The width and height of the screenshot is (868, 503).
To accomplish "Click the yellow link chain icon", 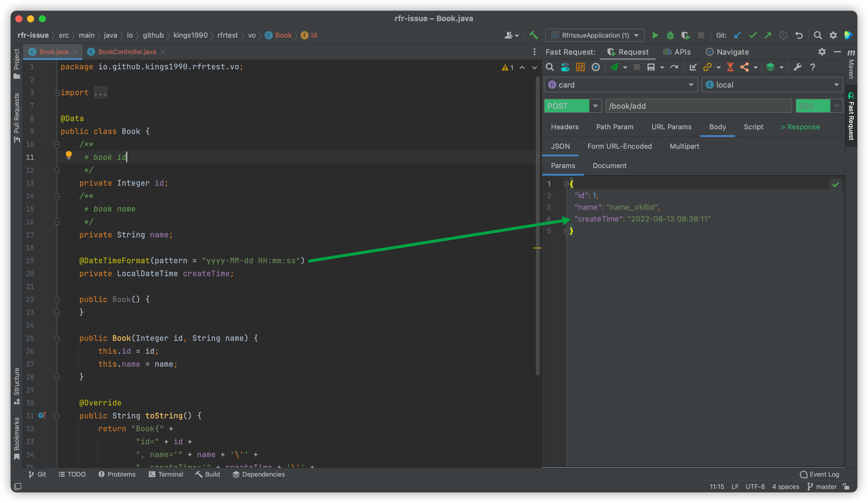I will 707,67.
